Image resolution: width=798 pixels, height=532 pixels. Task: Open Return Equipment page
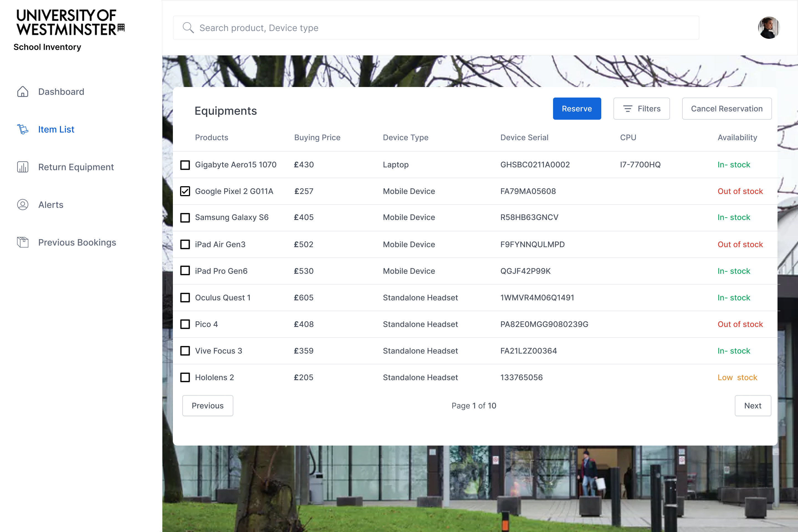point(76,167)
